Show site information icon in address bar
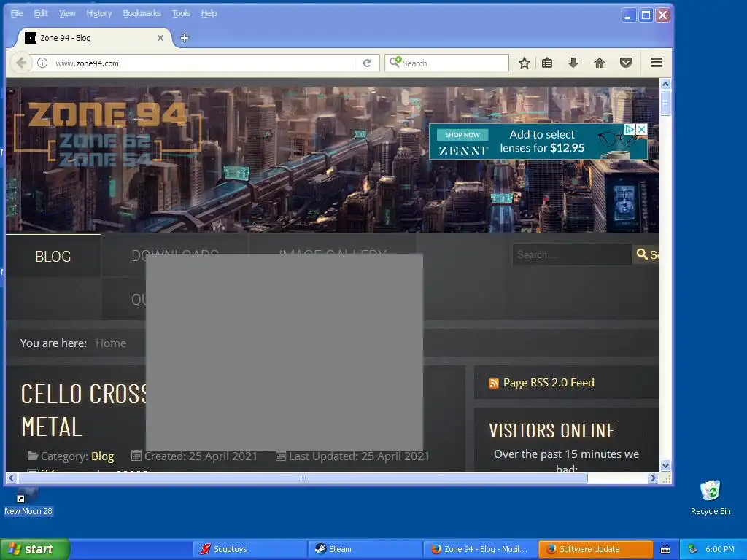 click(42, 63)
